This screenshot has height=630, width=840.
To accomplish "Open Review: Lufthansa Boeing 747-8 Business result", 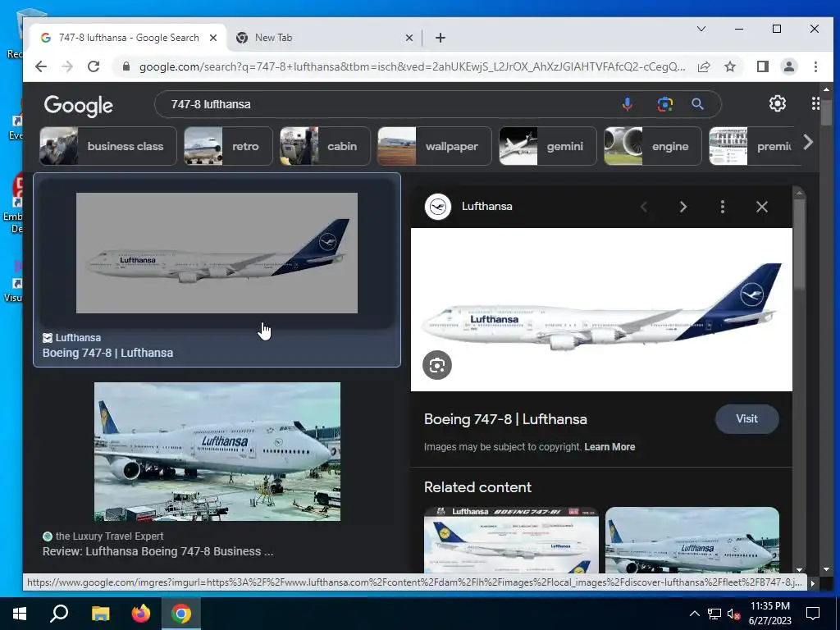I will pyautogui.click(x=157, y=551).
